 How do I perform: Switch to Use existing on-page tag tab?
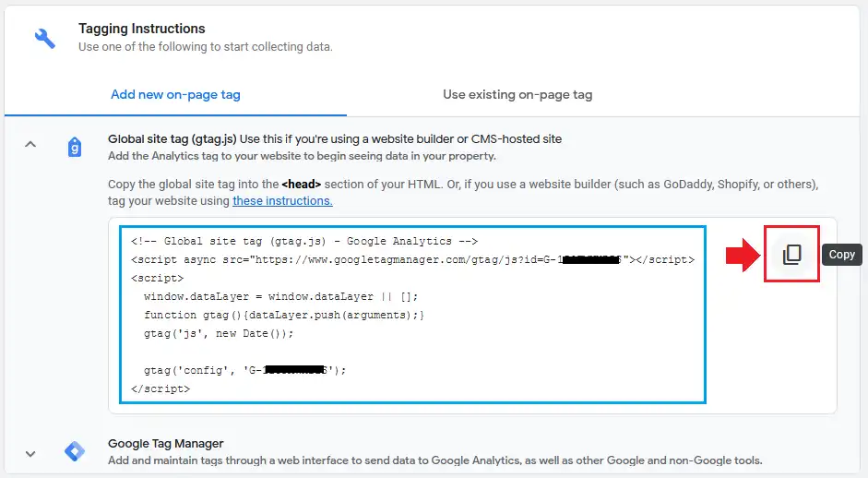pyautogui.click(x=517, y=95)
